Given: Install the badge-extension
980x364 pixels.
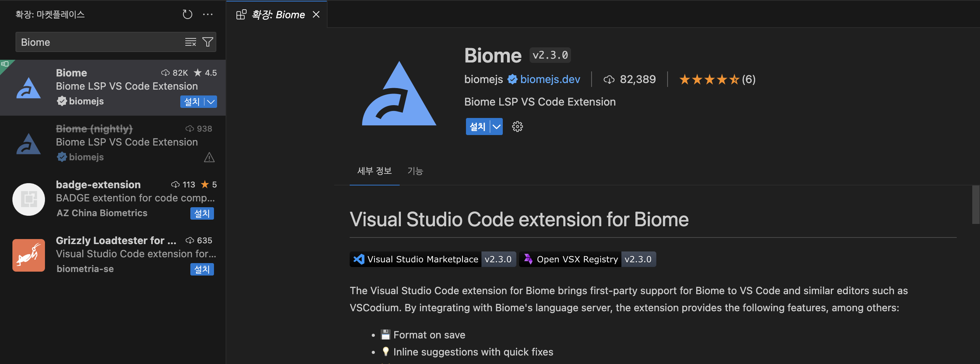Looking at the screenshot, I should click(x=202, y=213).
